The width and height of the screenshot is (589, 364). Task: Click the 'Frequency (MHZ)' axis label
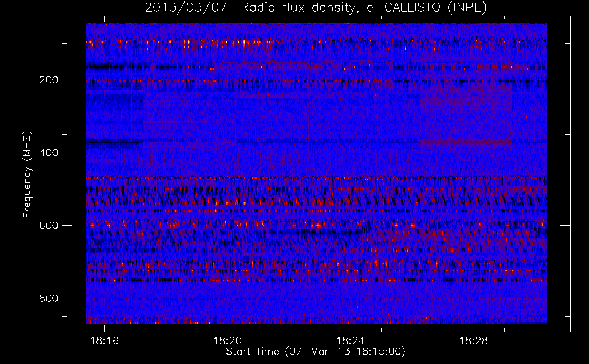pyautogui.click(x=27, y=175)
